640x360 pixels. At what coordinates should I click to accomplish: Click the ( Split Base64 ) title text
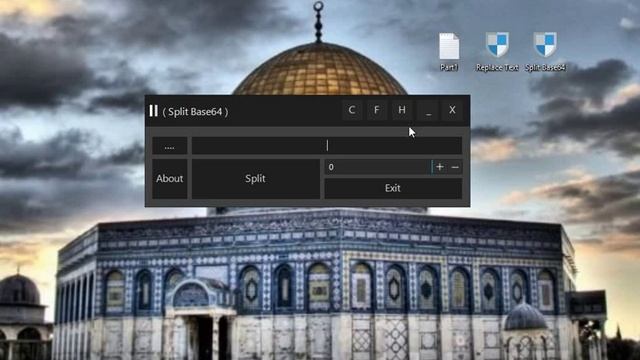tap(195, 112)
